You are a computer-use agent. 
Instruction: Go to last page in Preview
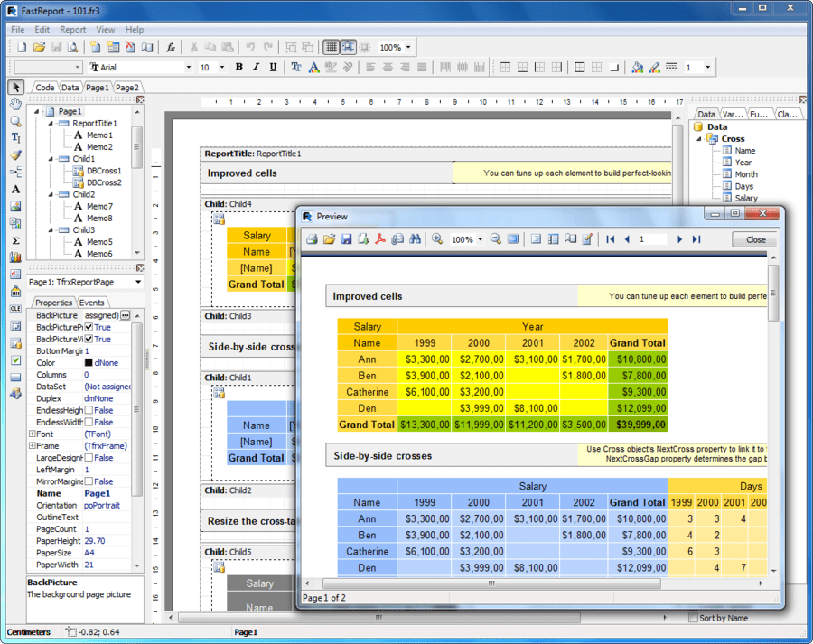click(x=696, y=239)
